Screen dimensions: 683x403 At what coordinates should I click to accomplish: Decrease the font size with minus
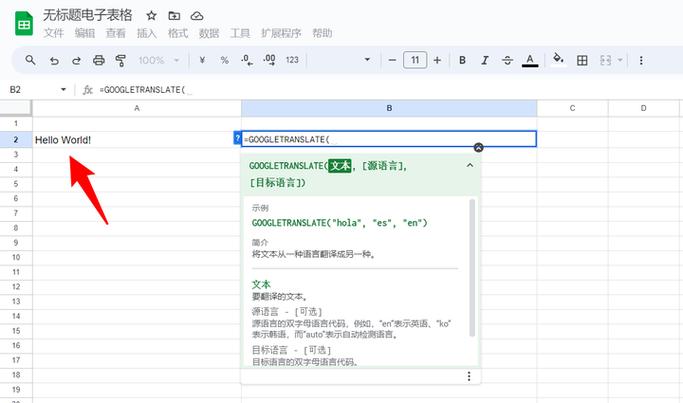point(392,60)
